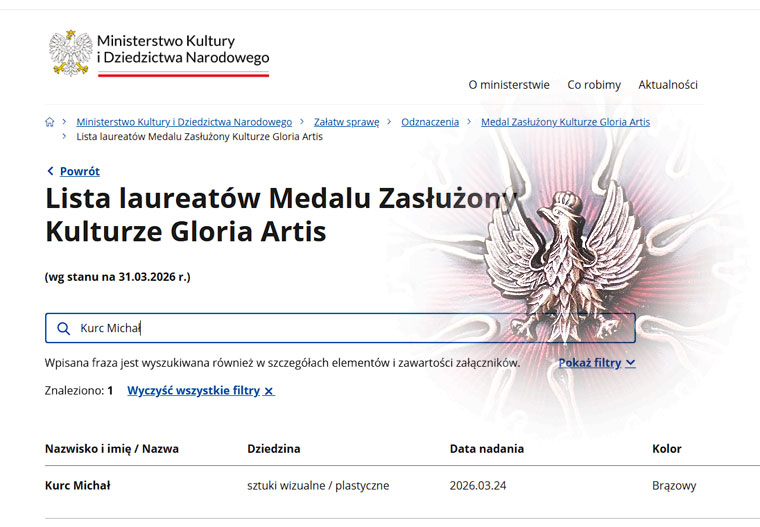
Task: Click the home icon in breadcrumb
Action: coord(50,122)
